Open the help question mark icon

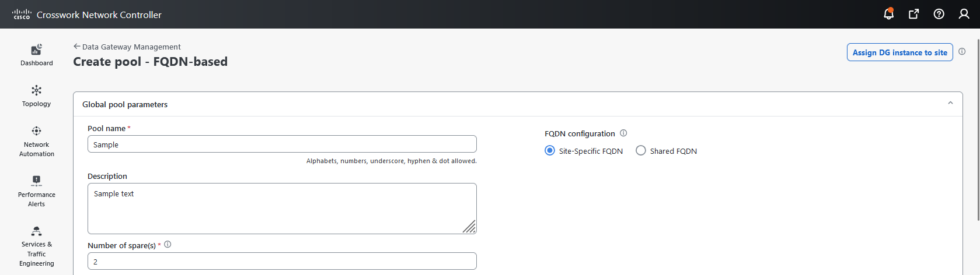(x=939, y=14)
